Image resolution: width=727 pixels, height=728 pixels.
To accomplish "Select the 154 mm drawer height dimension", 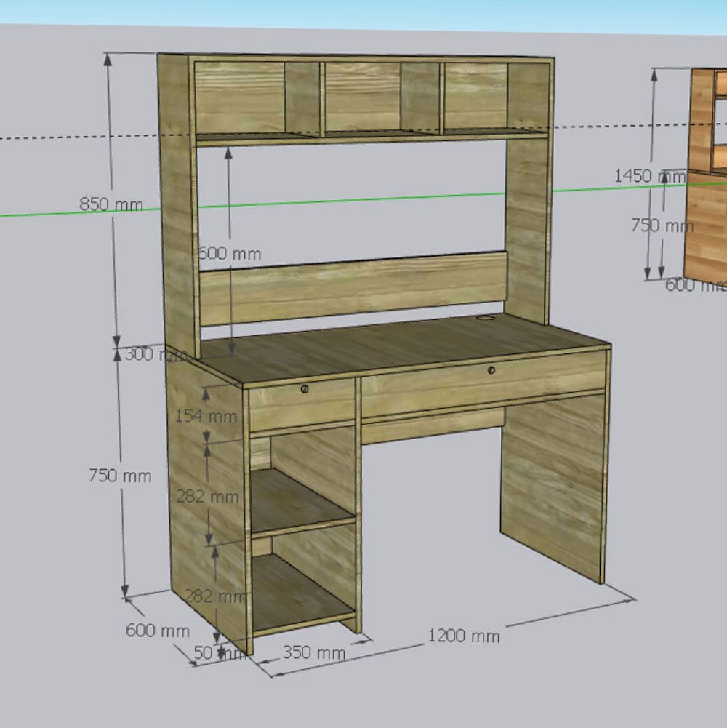I will pyautogui.click(x=206, y=416).
